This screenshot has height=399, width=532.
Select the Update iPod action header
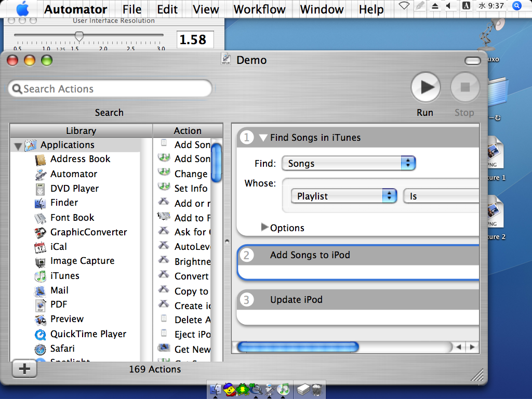[x=358, y=300]
